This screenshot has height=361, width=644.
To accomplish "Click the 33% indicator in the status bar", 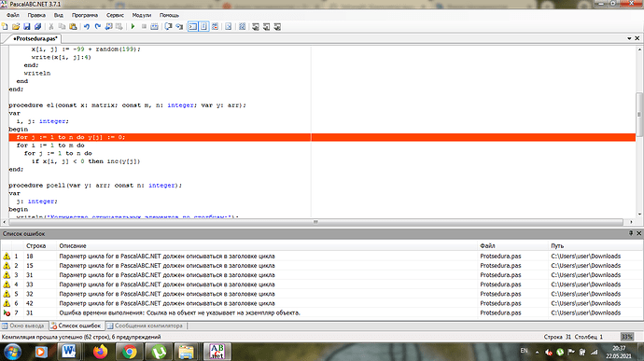I will click(x=627, y=337).
